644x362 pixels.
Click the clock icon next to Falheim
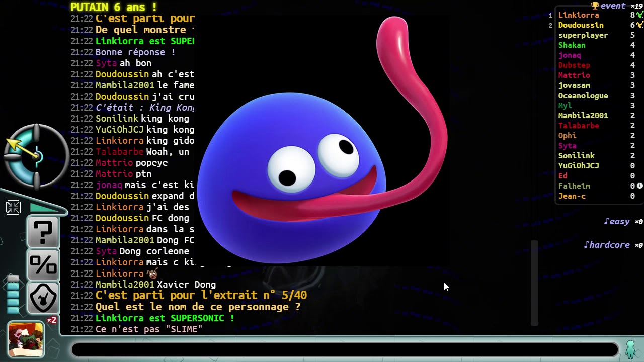pos(640,186)
